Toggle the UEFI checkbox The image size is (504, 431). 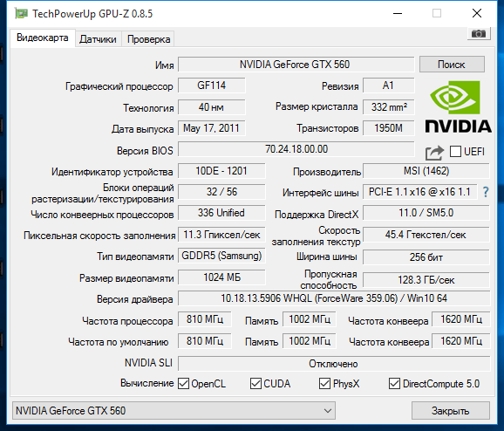click(x=455, y=151)
